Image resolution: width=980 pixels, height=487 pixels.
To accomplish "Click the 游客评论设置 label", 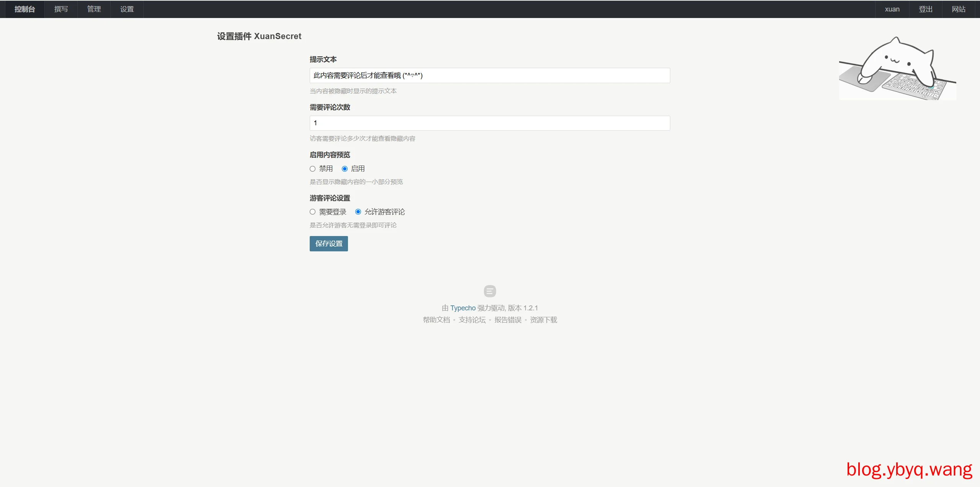I will [330, 198].
